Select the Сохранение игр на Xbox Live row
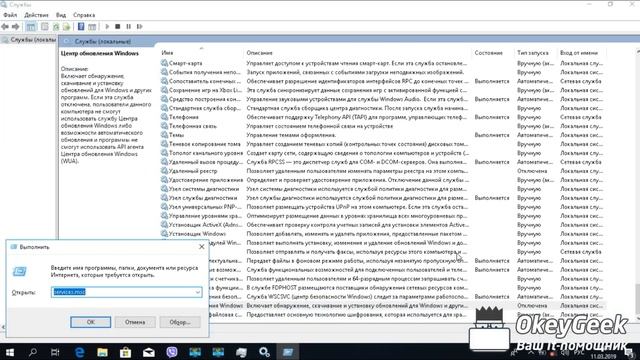 [383, 90]
